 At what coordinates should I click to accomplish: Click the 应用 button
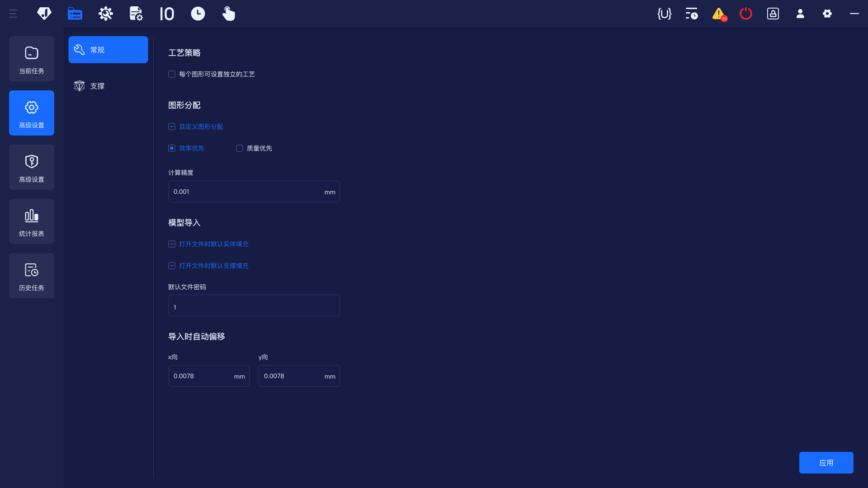click(826, 463)
